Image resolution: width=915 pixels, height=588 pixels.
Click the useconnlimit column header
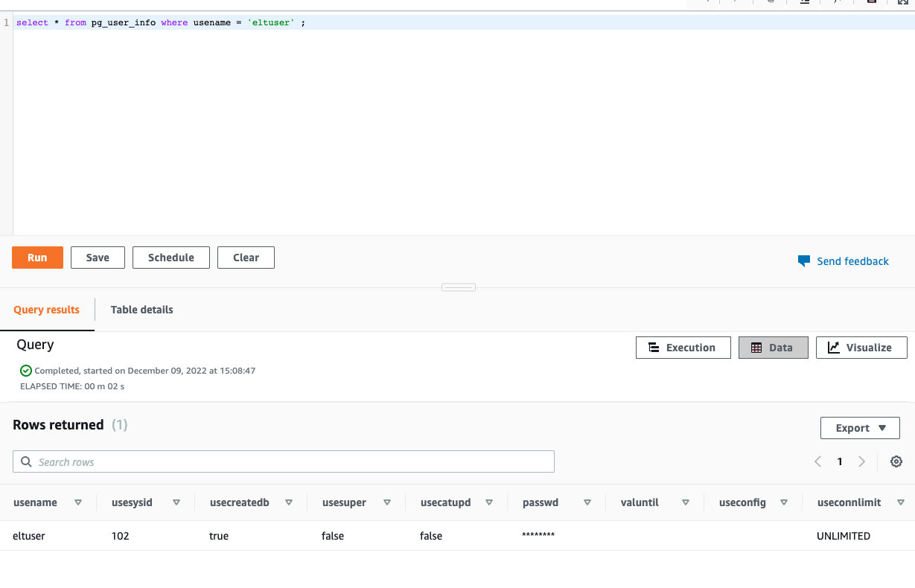click(849, 502)
